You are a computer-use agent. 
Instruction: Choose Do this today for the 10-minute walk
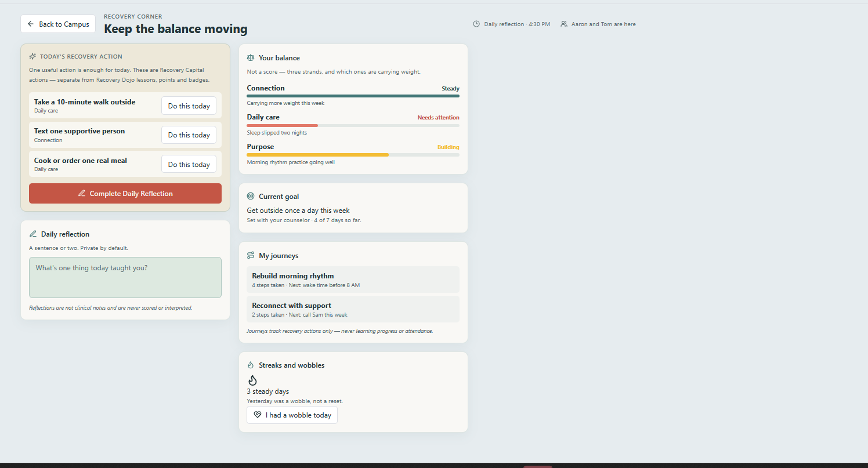(189, 106)
